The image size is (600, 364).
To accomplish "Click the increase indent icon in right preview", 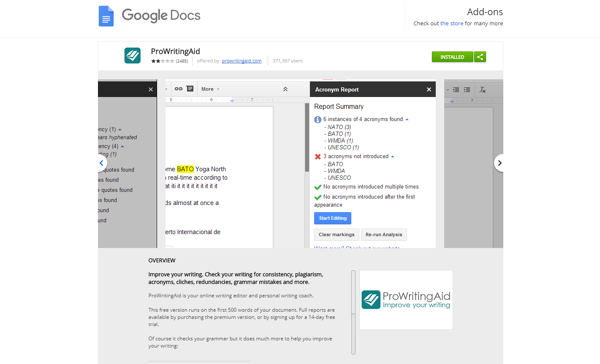I will (x=467, y=89).
